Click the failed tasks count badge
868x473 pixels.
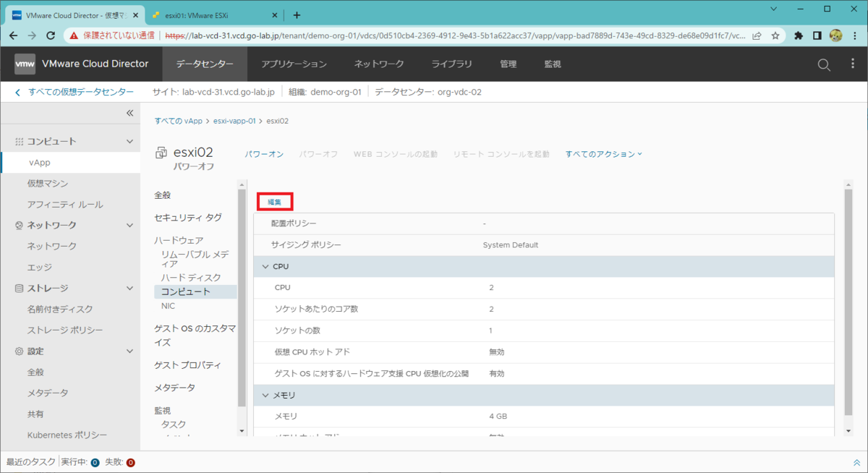click(x=131, y=462)
